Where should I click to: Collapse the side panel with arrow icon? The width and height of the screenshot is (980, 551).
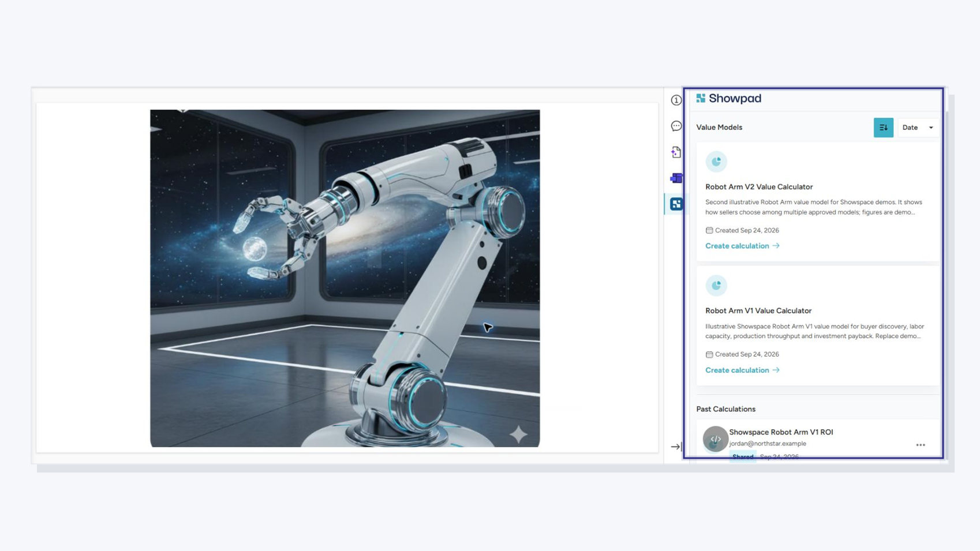(x=676, y=447)
